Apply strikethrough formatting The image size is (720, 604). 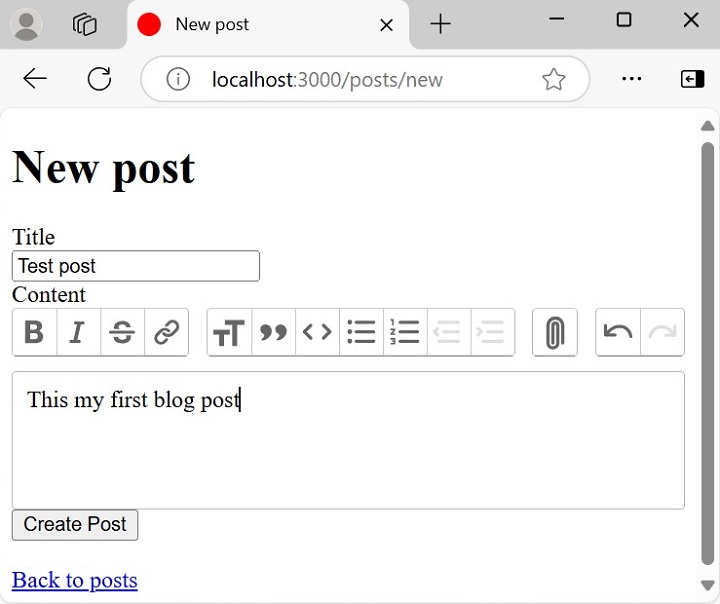click(122, 333)
